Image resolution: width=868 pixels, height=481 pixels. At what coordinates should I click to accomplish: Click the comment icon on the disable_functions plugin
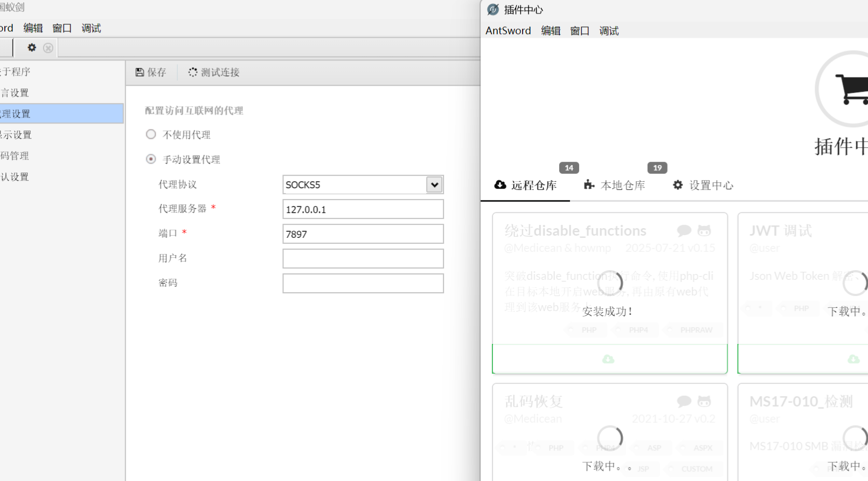pyautogui.click(x=684, y=231)
